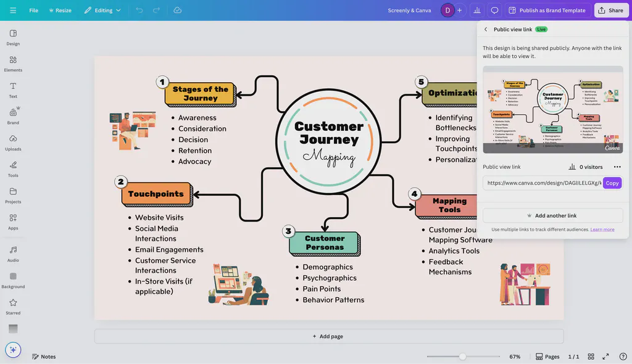Select the Undo icon
The image size is (632, 364).
(x=140, y=10)
